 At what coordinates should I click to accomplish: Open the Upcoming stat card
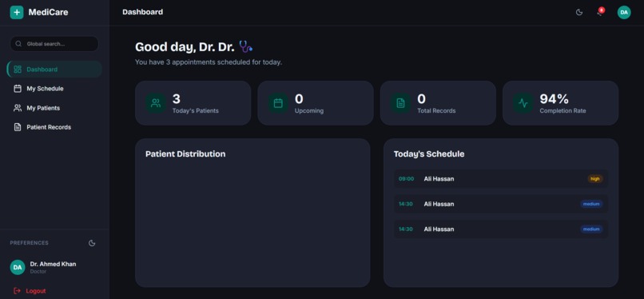[x=316, y=103]
